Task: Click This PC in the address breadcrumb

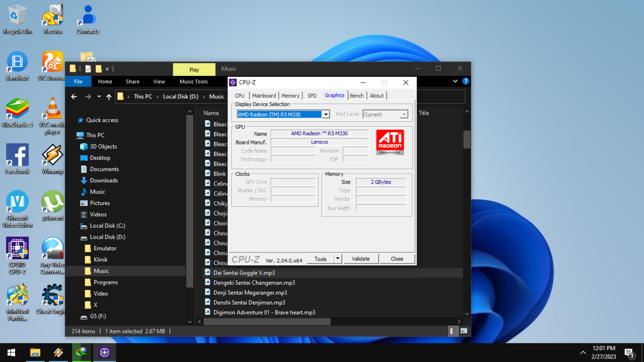Action: 143,97
